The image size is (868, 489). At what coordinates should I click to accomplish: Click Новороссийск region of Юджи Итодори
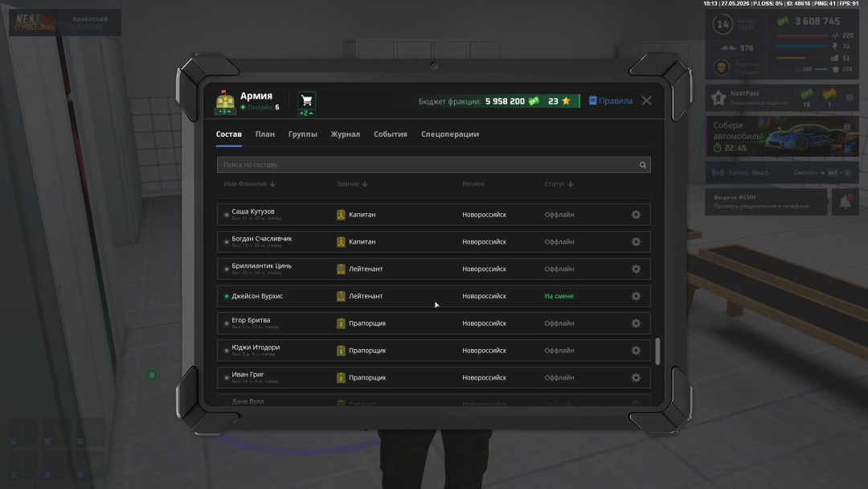tap(484, 351)
